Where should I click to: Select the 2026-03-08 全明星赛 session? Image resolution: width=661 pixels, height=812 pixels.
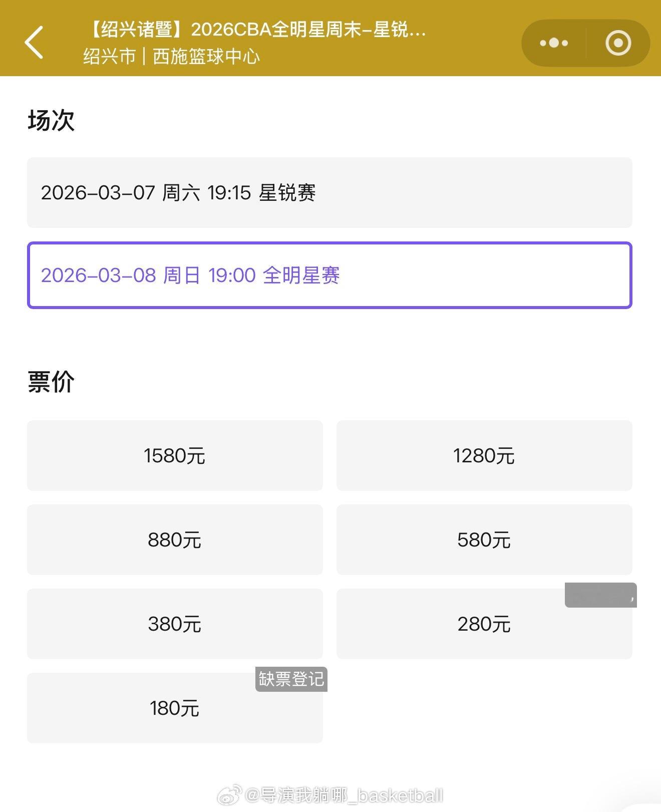[x=329, y=276]
